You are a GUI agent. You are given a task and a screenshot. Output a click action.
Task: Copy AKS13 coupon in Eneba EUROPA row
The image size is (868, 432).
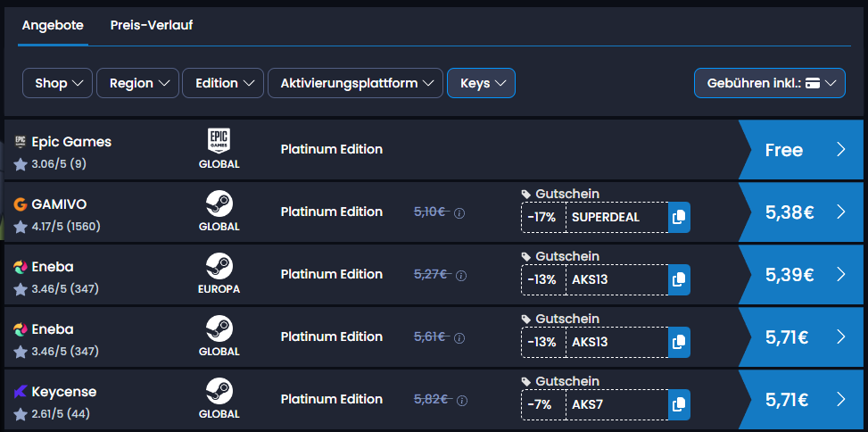(679, 279)
